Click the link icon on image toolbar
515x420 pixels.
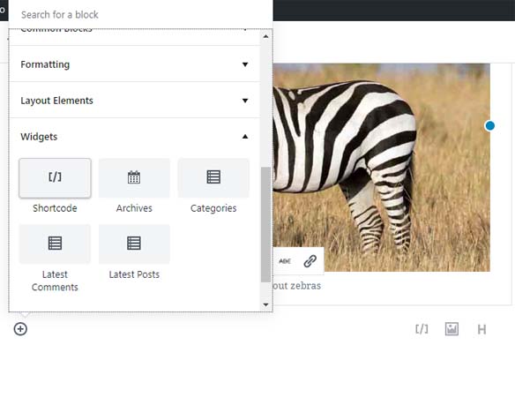point(310,261)
